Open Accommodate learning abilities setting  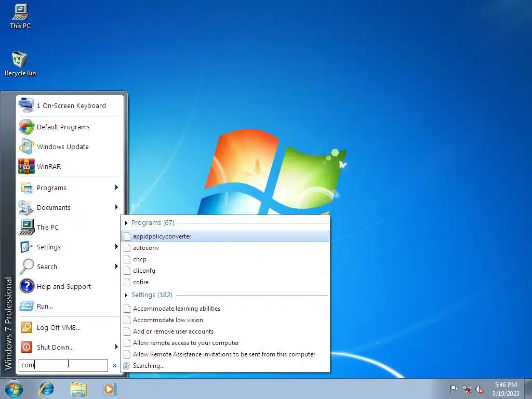click(225, 309)
